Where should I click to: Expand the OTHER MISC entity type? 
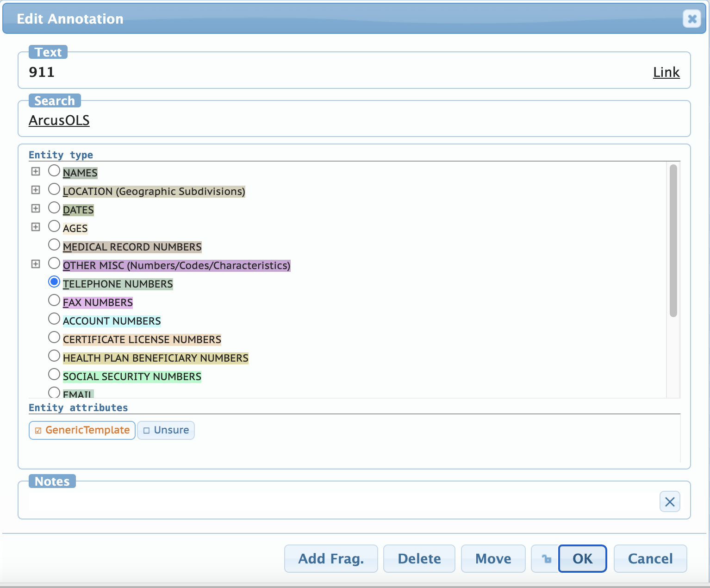pyautogui.click(x=36, y=264)
